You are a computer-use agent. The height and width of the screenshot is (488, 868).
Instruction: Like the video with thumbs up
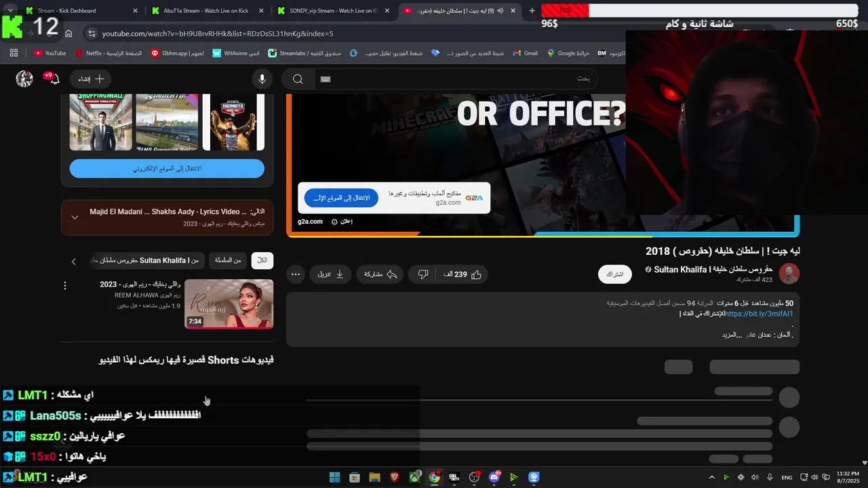point(462,274)
